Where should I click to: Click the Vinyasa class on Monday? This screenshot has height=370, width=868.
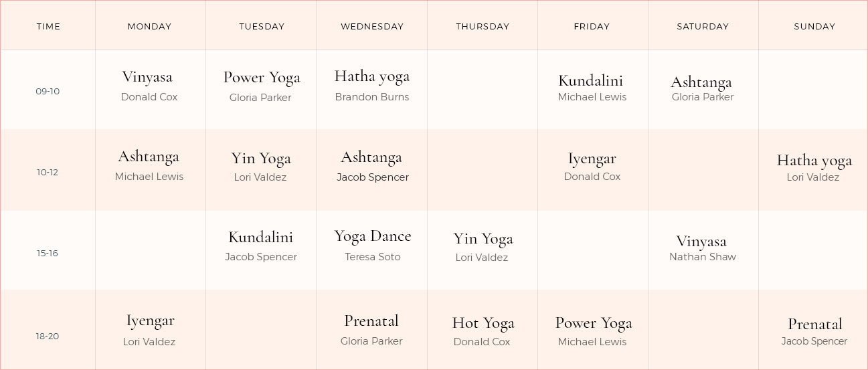point(147,78)
